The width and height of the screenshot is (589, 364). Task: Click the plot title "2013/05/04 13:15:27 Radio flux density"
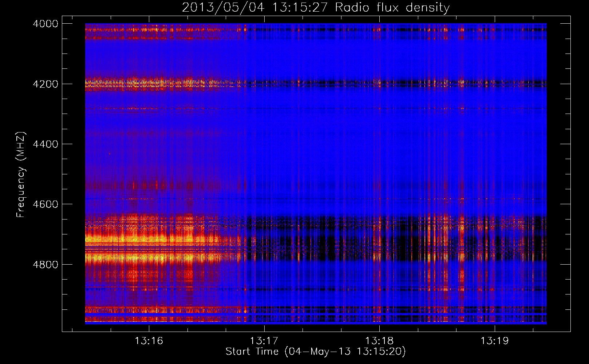(316, 8)
